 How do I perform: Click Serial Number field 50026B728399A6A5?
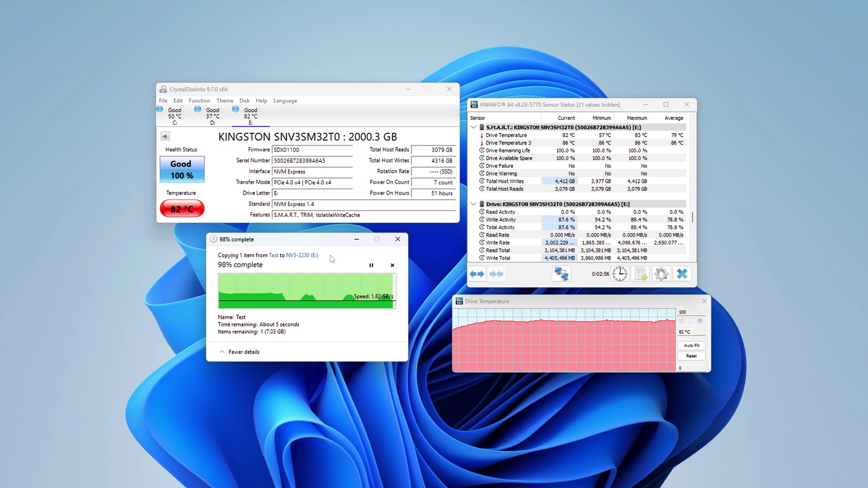312,160
